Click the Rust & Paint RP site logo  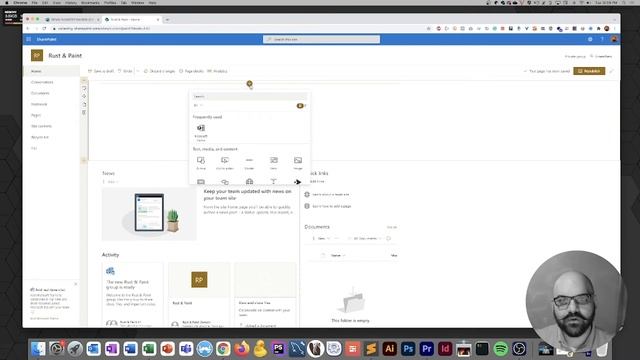(x=37, y=56)
